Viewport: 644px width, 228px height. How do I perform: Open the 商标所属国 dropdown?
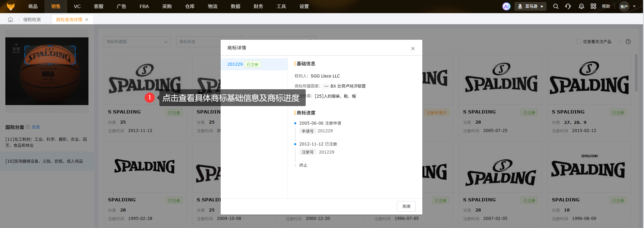137,42
